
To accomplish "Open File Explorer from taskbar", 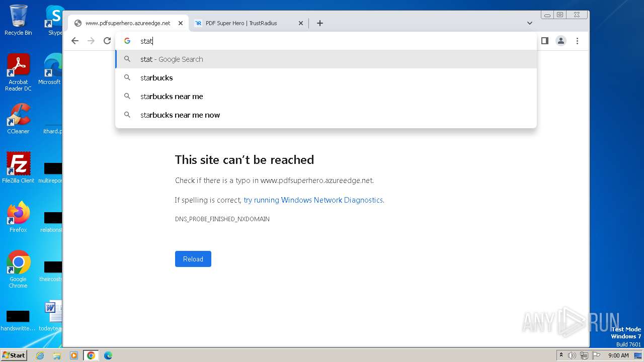I will 57,355.
